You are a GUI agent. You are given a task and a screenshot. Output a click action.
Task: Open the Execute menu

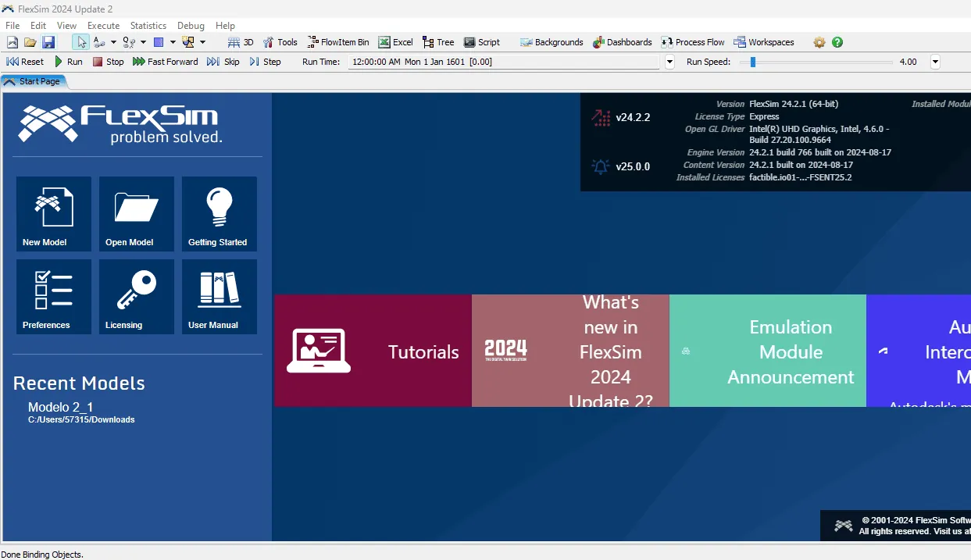pyautogui.click(x=103, y=26)
